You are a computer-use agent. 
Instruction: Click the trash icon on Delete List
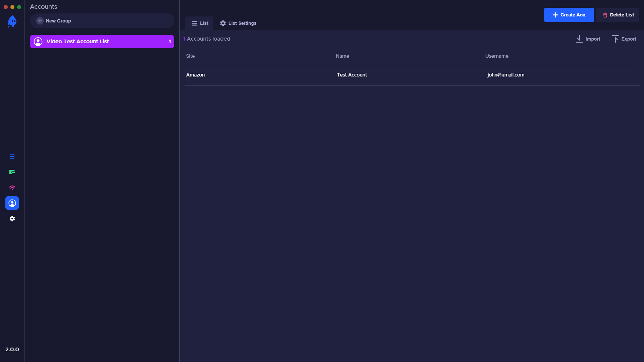[605, 15]
